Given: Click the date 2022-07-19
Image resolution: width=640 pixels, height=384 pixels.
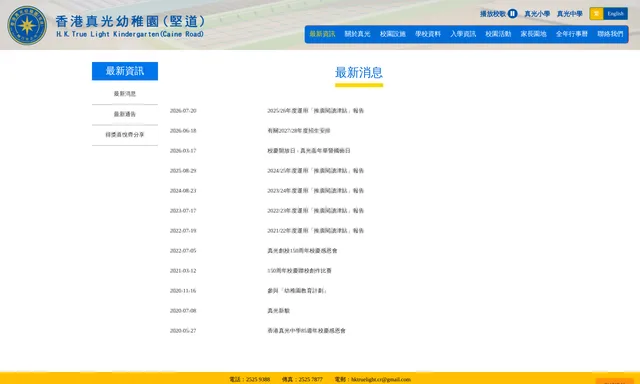Looking at the screenshot, I should point(183,231).
